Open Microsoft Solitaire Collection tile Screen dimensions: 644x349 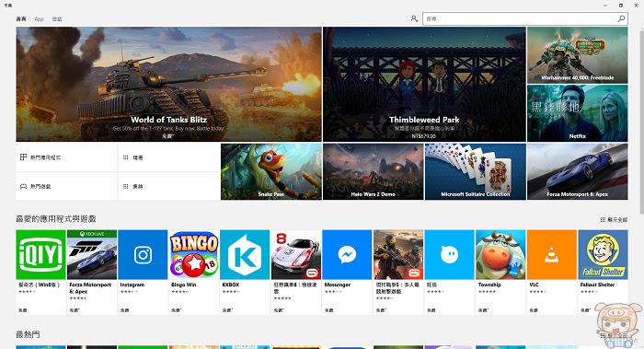(x=476, y=171)
